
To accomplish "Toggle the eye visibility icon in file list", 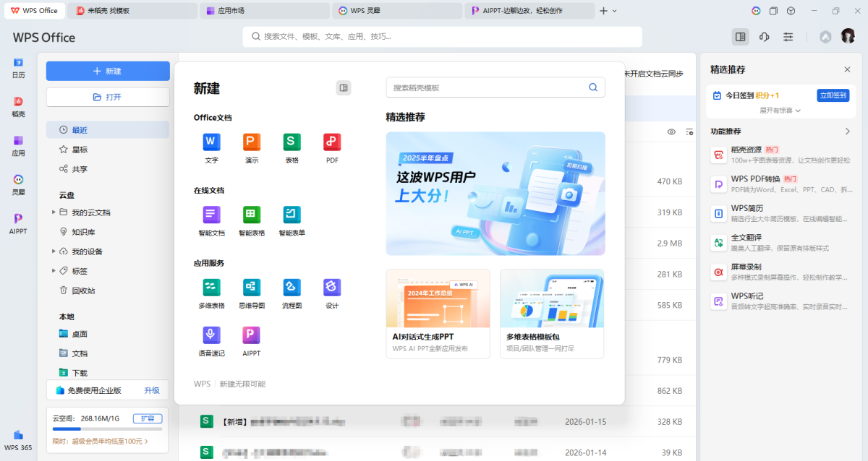I will pyautogui.click(x=671, y=132).
